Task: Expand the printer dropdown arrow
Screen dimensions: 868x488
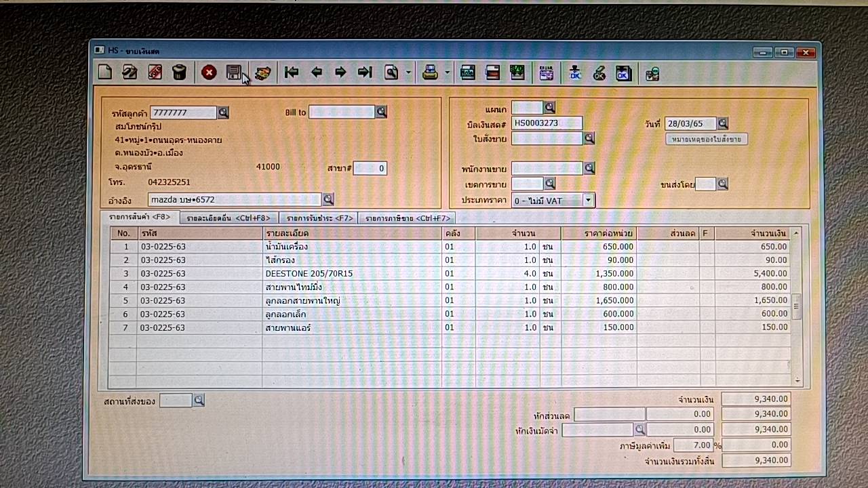Action: coord(448,73)
